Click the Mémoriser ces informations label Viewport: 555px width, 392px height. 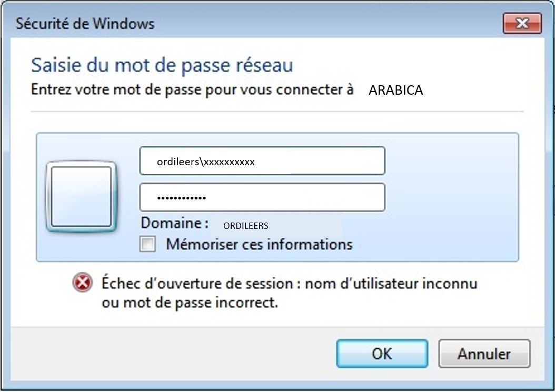(x=259, y=245)
